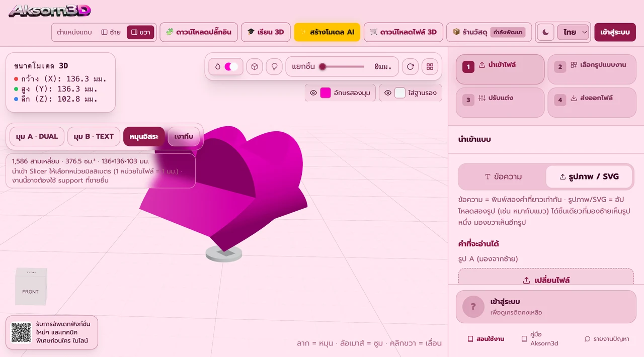The image size is (644, 357).
Task: Switch to มุม B · TEXT view
Action: click(x=94, y=136)
